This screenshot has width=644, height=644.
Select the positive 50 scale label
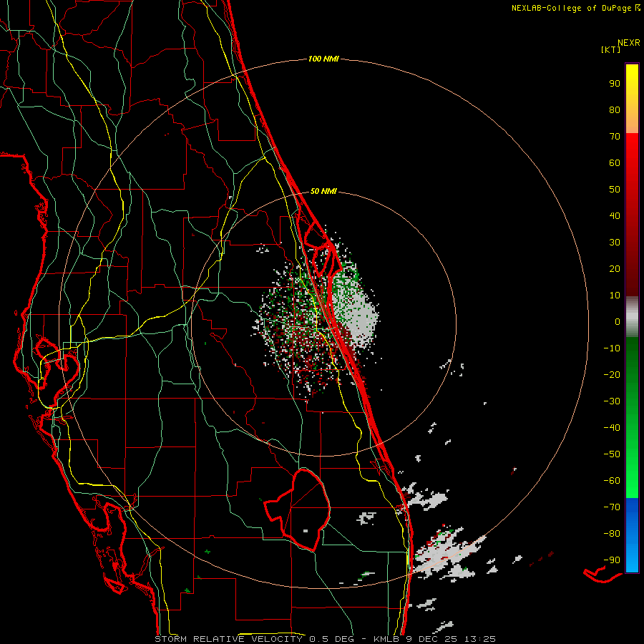point(615,190)
